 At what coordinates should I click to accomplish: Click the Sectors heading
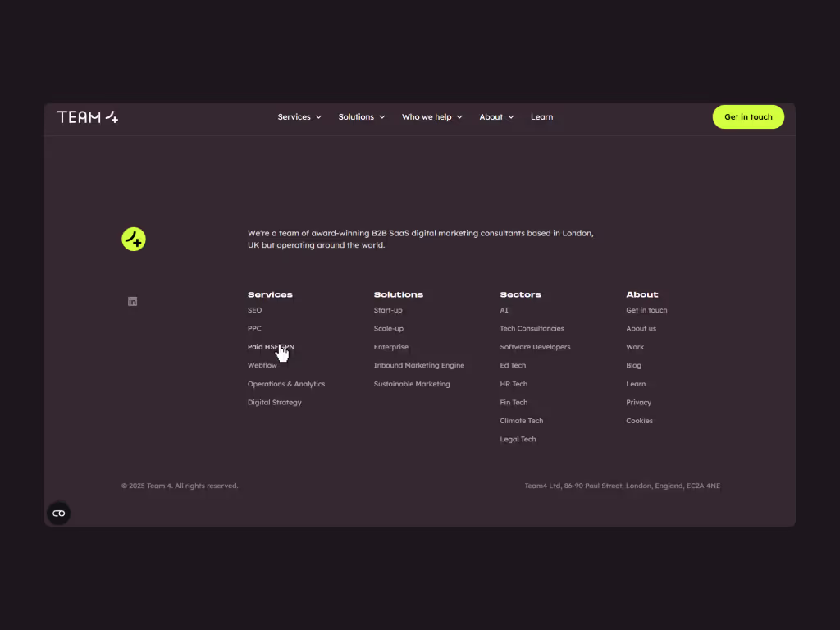point(520,294)
